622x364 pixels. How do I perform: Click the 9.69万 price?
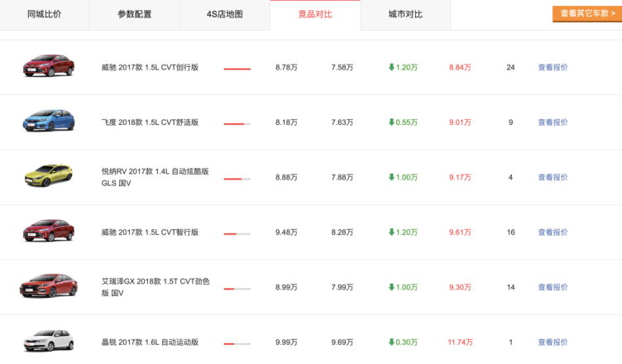[x=342, y=342]
